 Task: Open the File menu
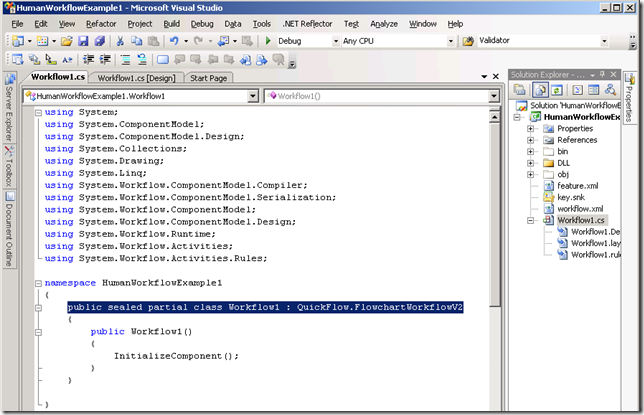tap(17, 24)
